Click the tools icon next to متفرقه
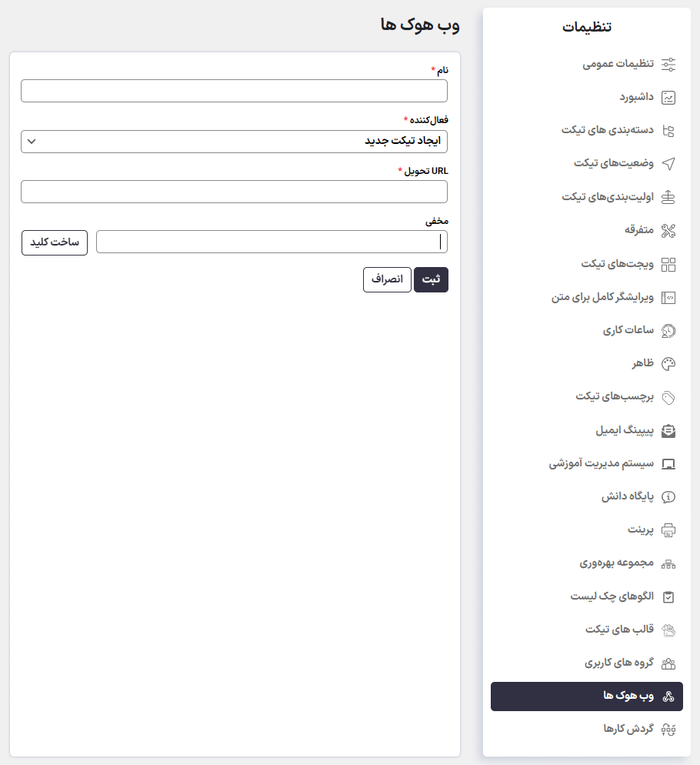Screen dimensions: 700x765 tap(669, 229)
